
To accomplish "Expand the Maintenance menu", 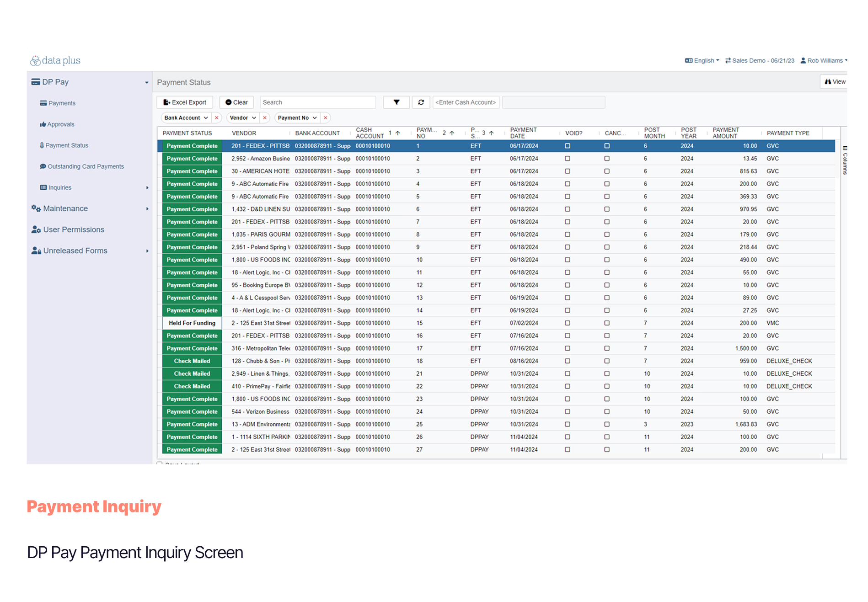I will tap(147, 209).
